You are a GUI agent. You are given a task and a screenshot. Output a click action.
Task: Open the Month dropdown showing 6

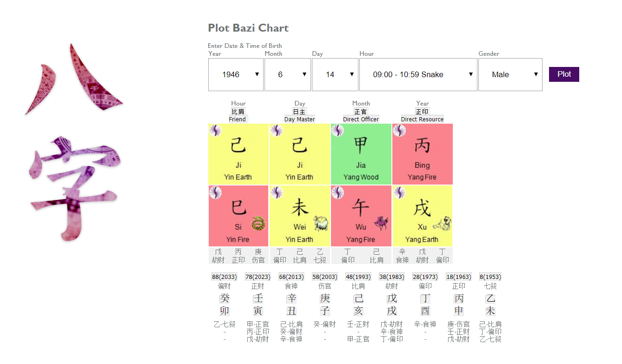click(x=288, y=74)
